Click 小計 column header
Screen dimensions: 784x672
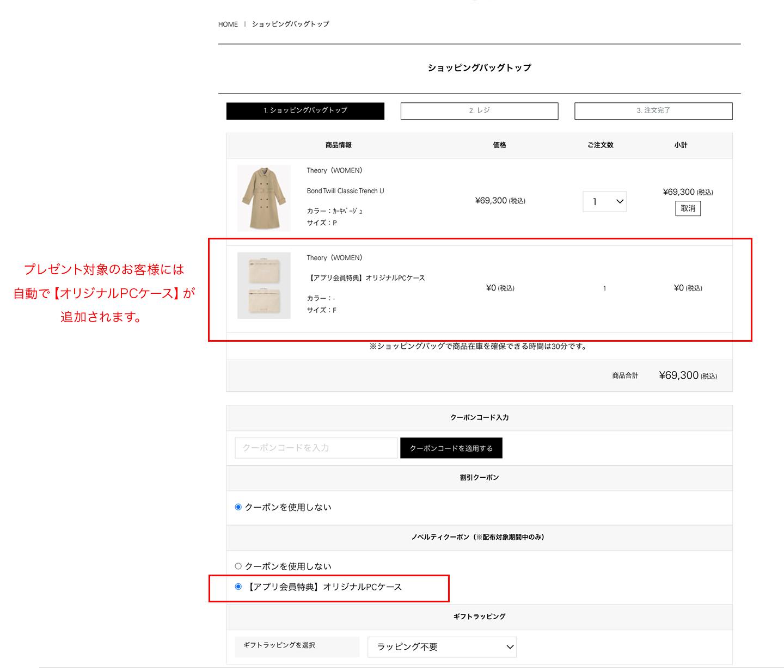(681, 145)
